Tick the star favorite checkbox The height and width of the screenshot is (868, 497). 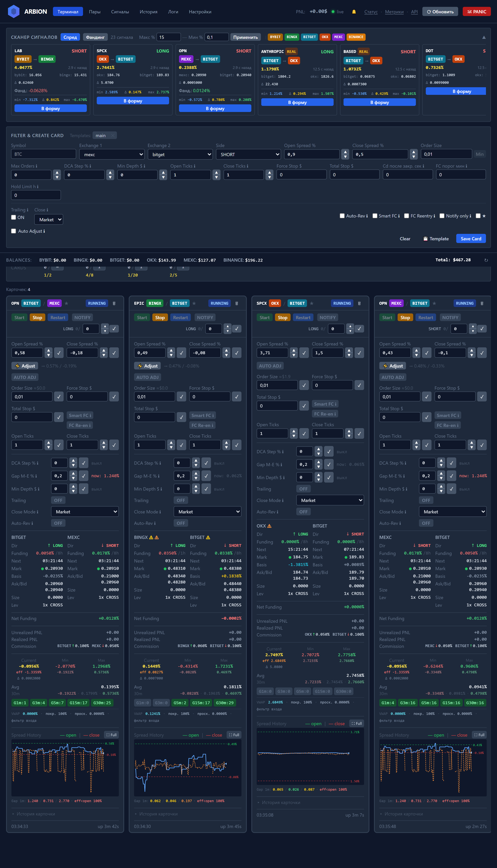478,216
